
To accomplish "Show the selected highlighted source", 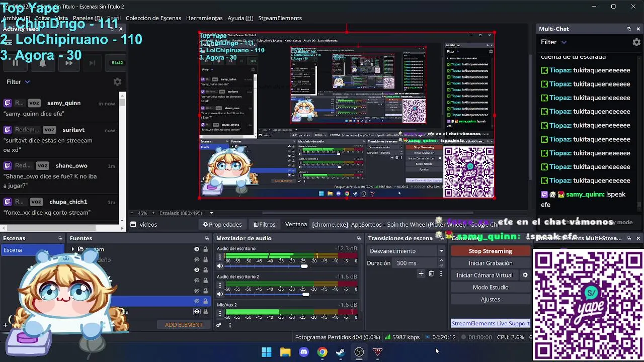I will pyautogui.click(x=197, y=301).
